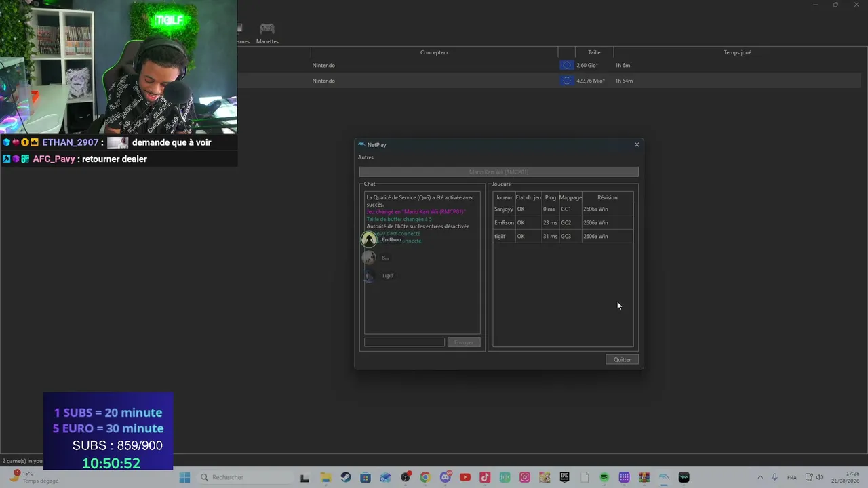Open Spotify from the taskbar
868x488 pixels.
(604, 477)
